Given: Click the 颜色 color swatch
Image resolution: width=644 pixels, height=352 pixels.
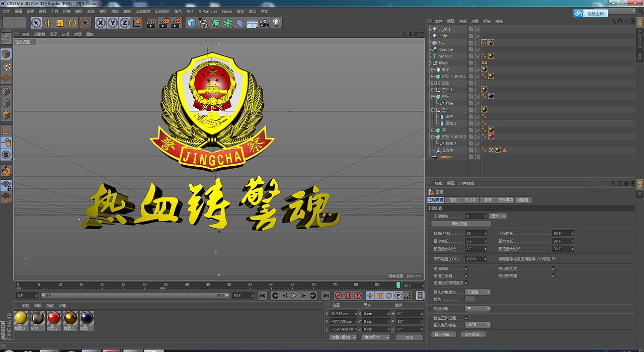Looking at the screenshot, I should coord(470,299).
